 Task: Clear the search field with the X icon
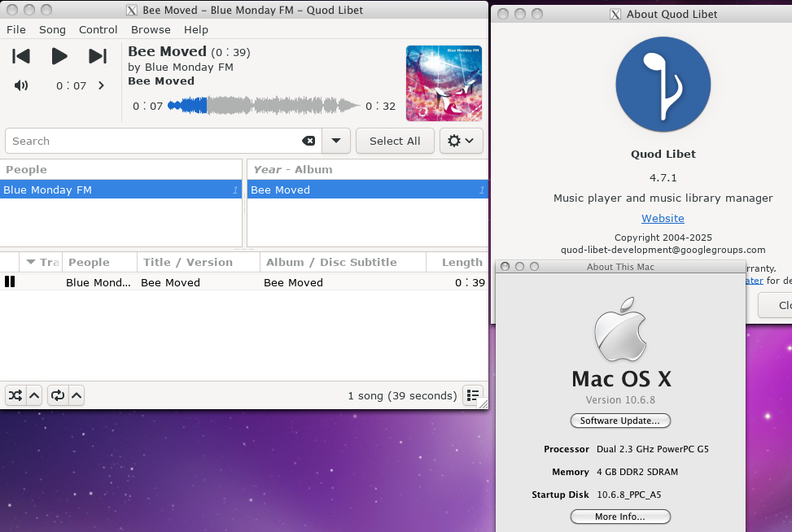[308, 141]
